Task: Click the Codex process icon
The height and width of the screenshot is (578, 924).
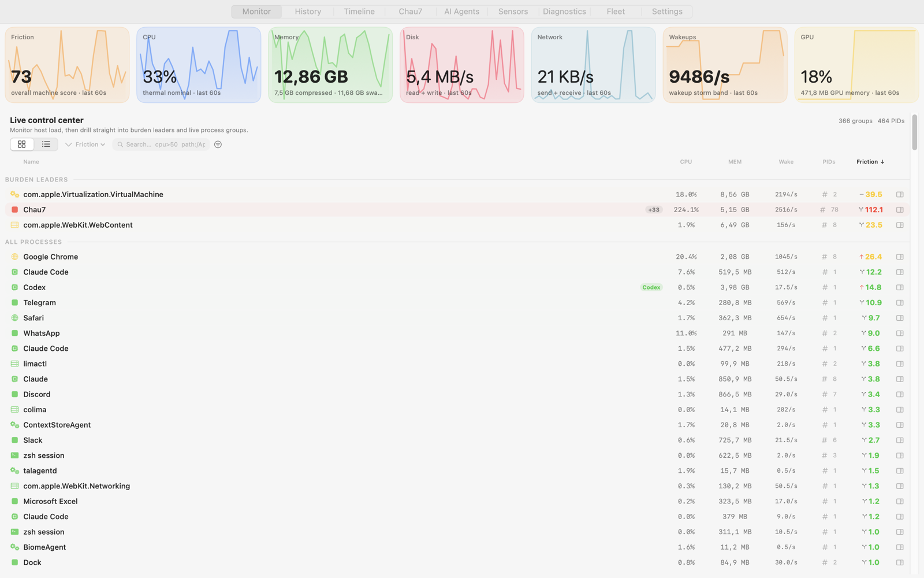Action: coord(15,287)
